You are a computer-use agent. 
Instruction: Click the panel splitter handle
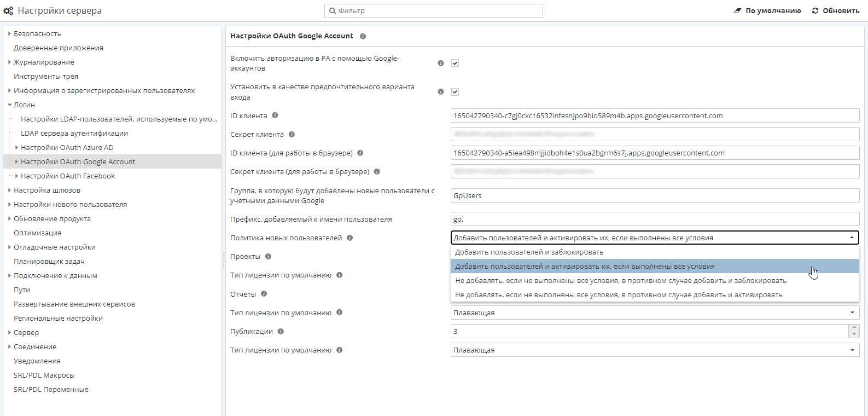point(224,261)
